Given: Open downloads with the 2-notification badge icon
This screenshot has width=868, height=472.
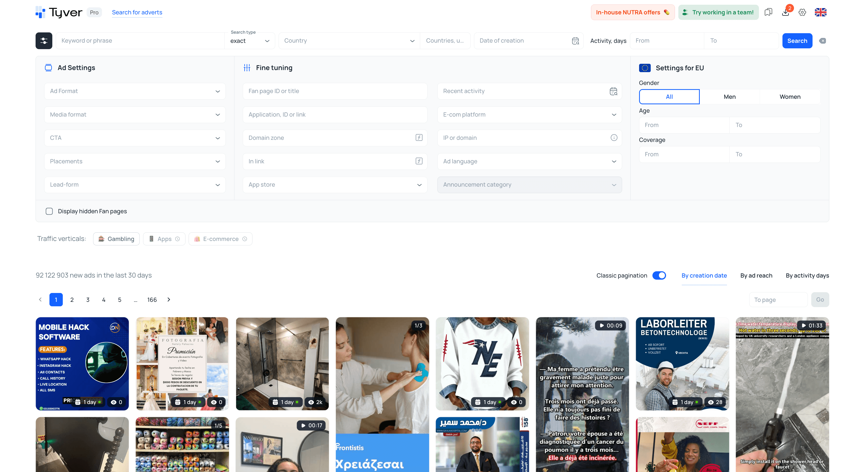Looking at the screenshot, I should coord(785,12).
